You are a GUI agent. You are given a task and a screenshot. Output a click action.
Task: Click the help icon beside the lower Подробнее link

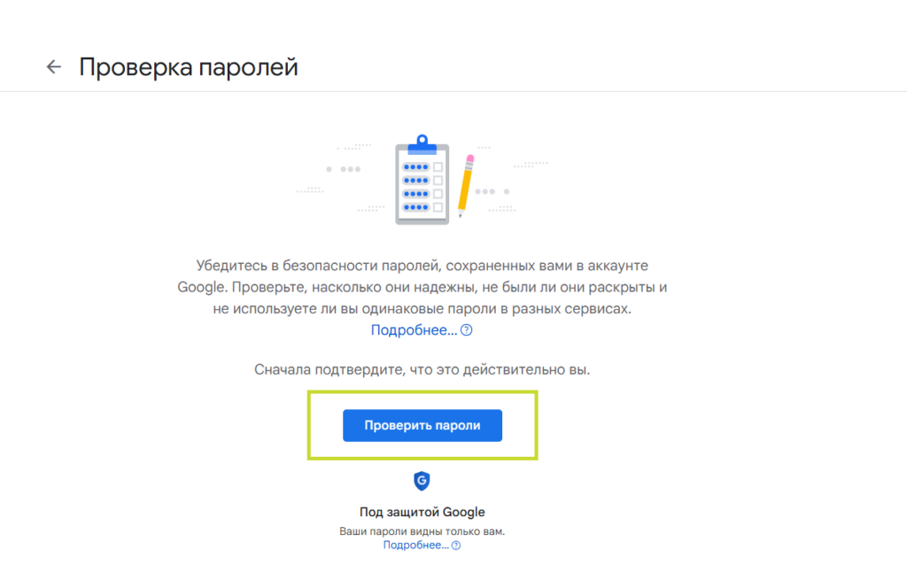(x=456, y=545)
